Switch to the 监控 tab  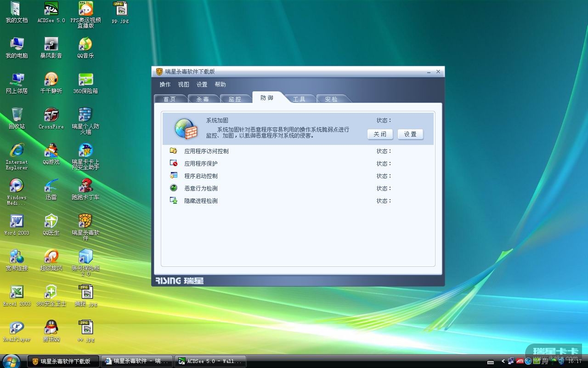(235, 99)
